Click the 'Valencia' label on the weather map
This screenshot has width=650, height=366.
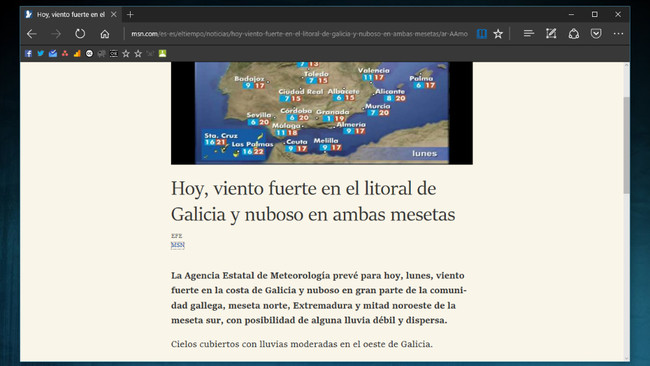[x=374, y=70]
